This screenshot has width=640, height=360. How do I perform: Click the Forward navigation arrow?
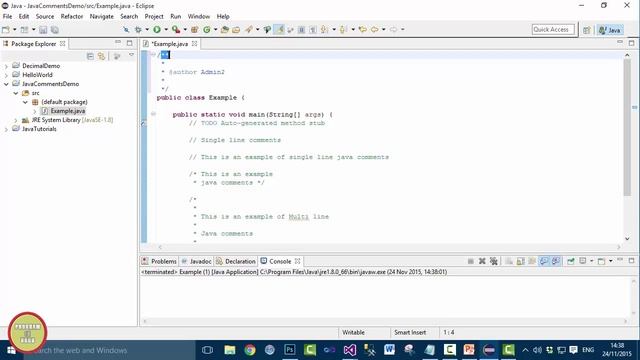pyautogui.click(x=393, y=30)
